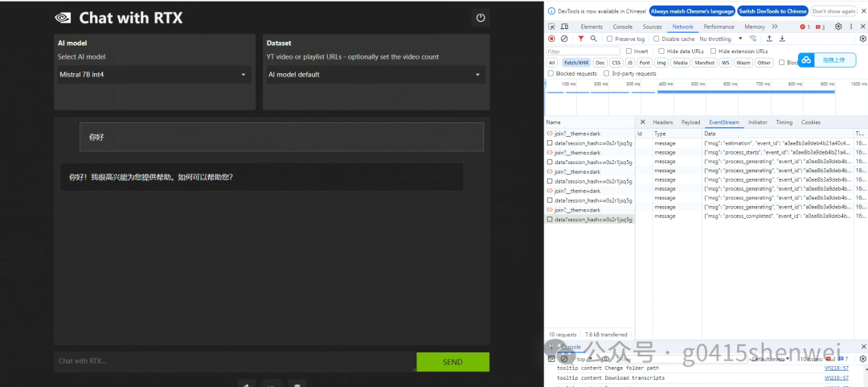Viewport: 868px width, 387px height.
Task: Export HAR file download arrow
Action: [782, 39]
